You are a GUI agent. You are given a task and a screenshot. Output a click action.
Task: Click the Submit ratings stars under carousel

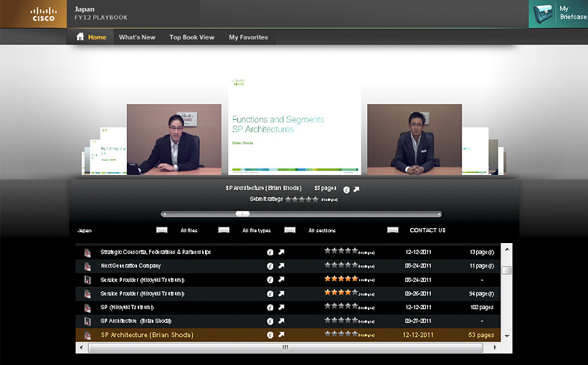click(301, 199)
